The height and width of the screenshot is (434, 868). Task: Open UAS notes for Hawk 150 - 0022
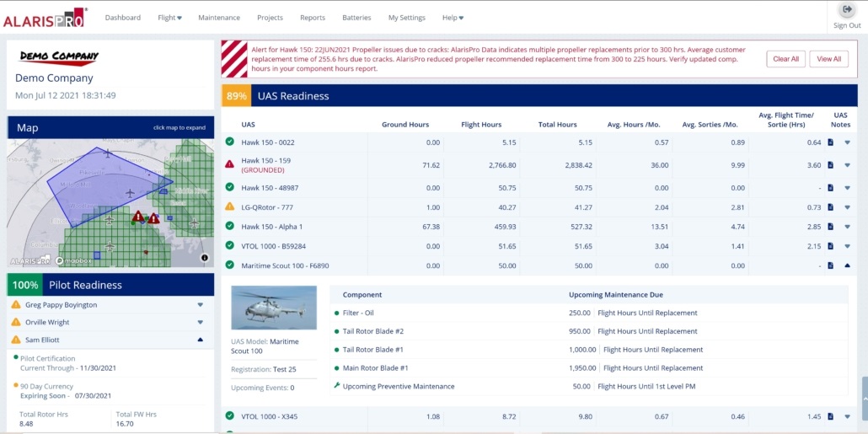coord(830,142)
